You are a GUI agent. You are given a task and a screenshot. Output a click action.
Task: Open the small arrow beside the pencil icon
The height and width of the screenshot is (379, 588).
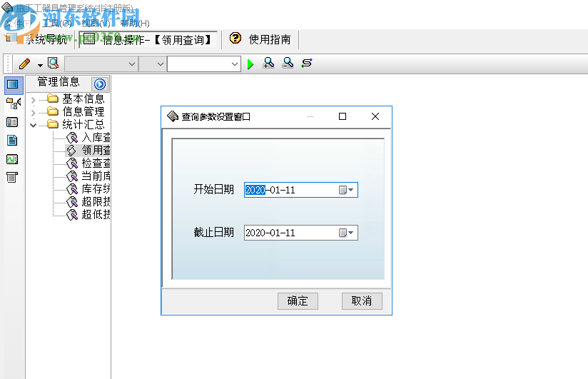(40, 65)
